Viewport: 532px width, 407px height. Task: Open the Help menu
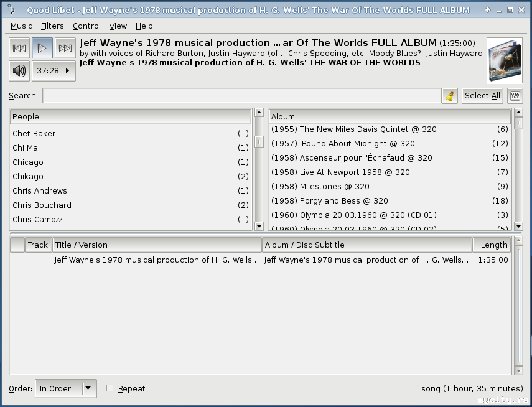pyautogui.click(x=144, y=26)
